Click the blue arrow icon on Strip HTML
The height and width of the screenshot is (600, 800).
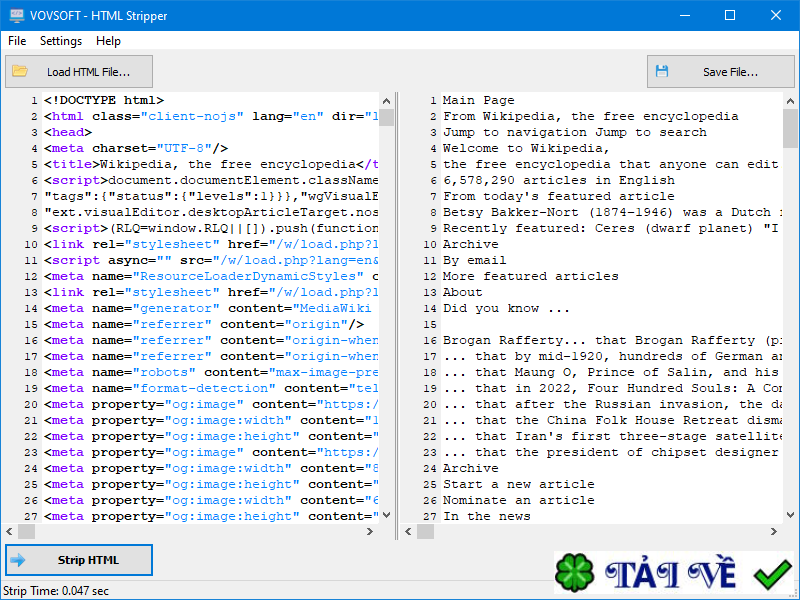18,560
